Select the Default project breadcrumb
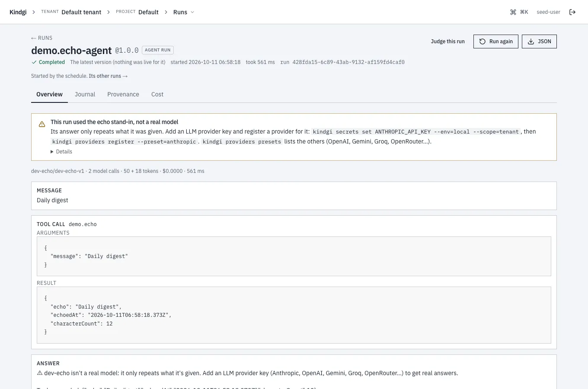This screenshot has height=389, width=588. click(x=148, y=12)
